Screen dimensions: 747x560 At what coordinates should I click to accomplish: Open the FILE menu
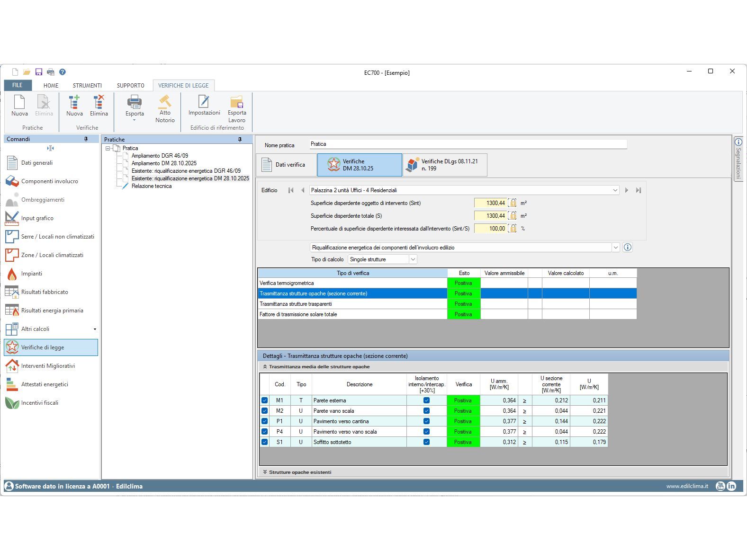[18, 85]
